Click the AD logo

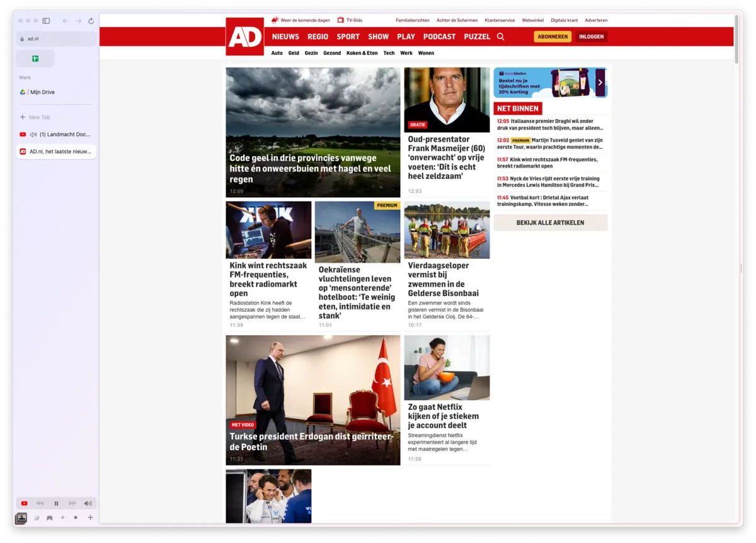point(245,37)
